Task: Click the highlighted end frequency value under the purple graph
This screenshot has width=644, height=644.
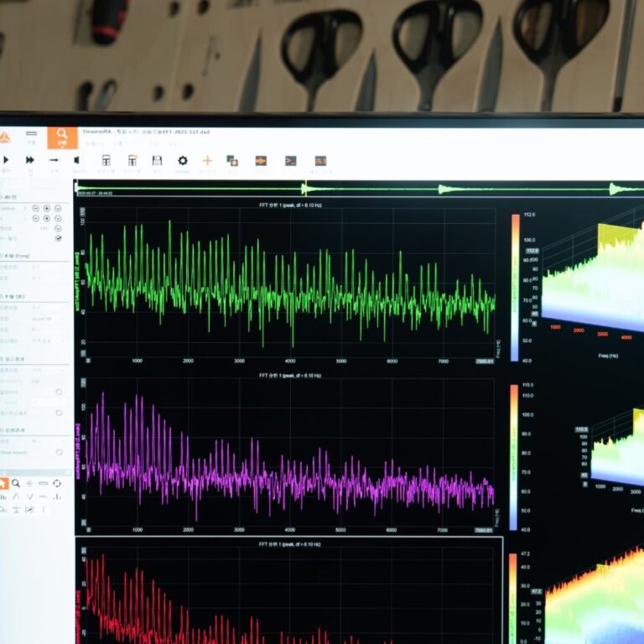Action: (484, 531)
